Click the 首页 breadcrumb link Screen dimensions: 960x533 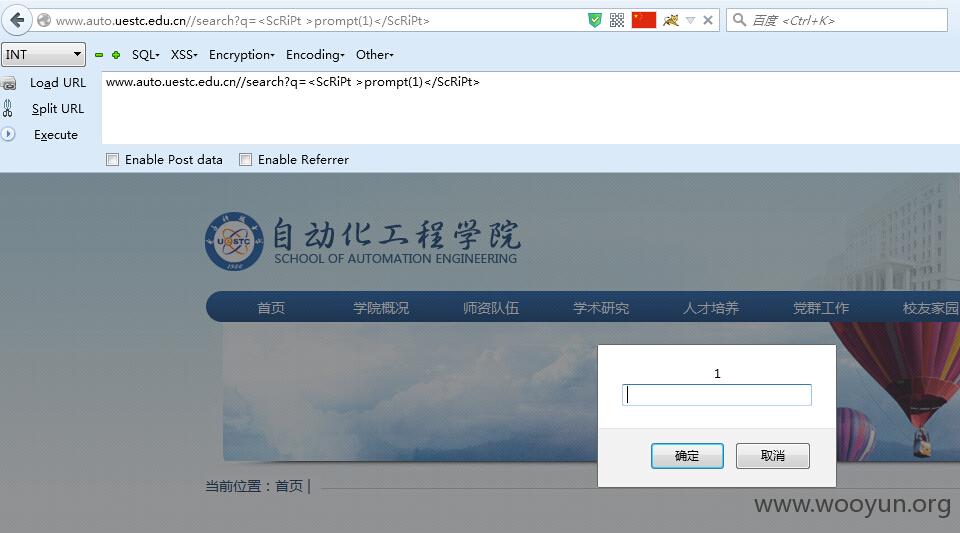pos(289,486)
